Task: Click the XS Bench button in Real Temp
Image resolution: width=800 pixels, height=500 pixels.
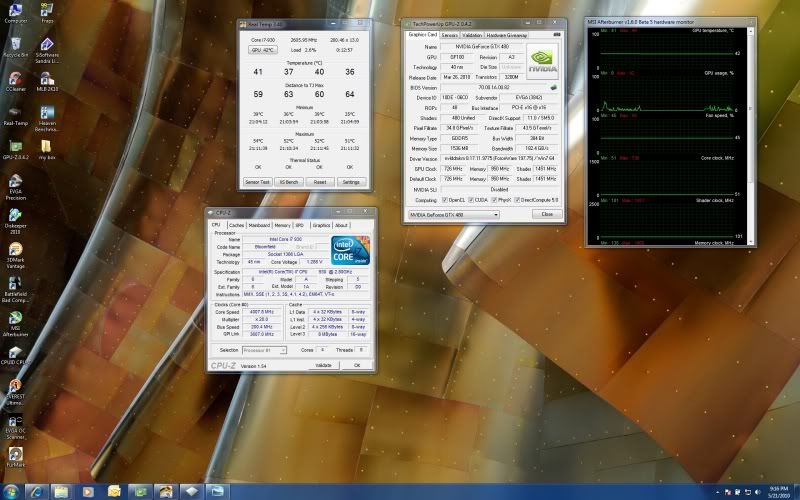Action: (288, 182)
